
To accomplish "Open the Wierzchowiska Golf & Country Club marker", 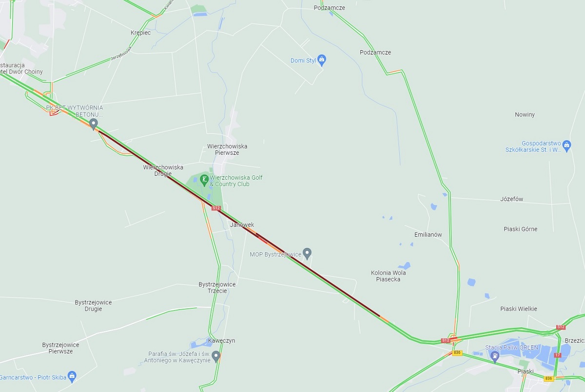I will pyautogui.click(x=205, y=181).
